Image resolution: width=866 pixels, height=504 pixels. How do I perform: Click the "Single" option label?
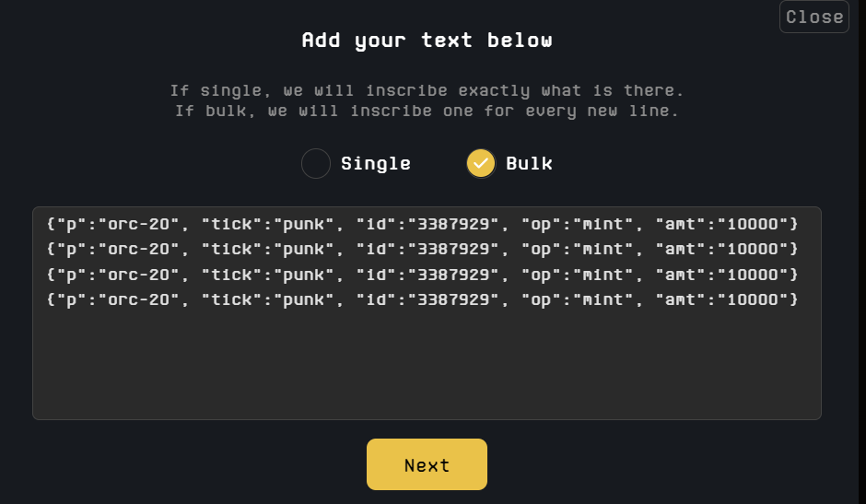pos(376,164)
